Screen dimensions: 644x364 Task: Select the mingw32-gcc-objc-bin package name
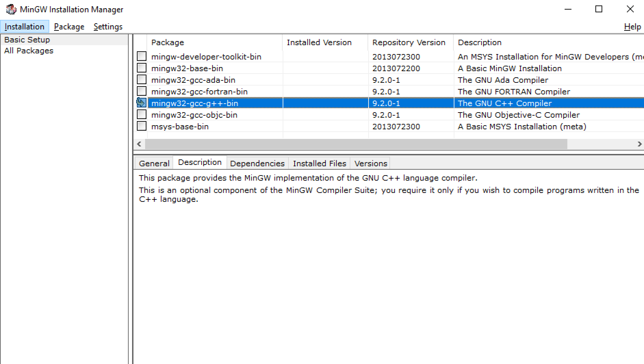194,115
